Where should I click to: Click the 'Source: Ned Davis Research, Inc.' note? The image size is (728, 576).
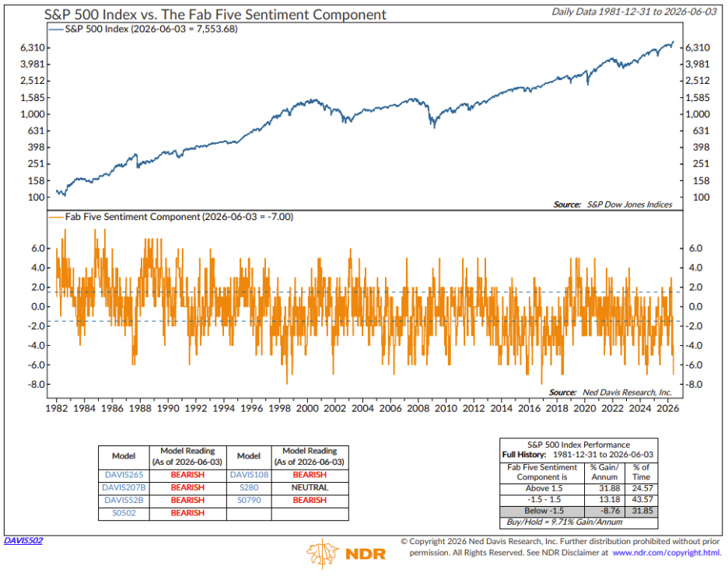pos(610,393)
